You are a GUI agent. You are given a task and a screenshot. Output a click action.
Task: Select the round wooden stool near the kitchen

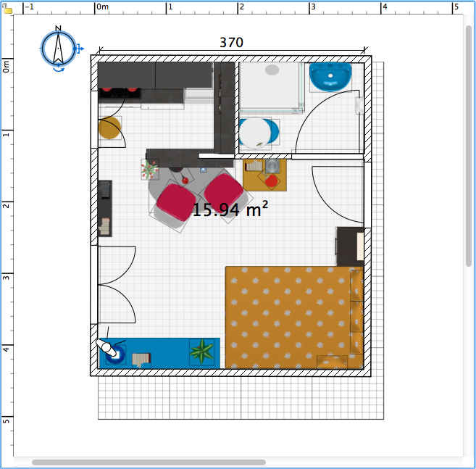coord(109,129)
